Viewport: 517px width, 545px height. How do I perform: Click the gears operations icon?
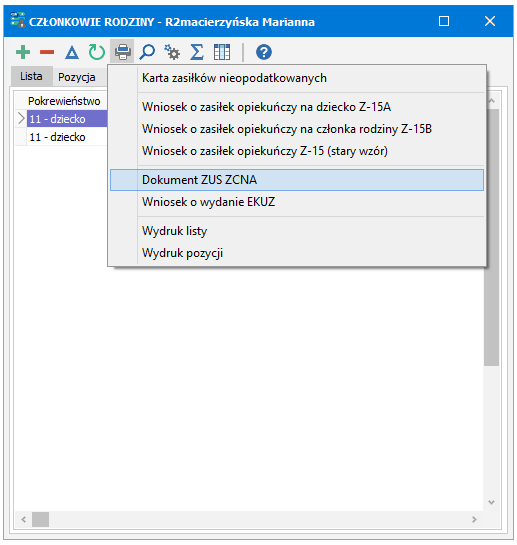pos(172,52)
